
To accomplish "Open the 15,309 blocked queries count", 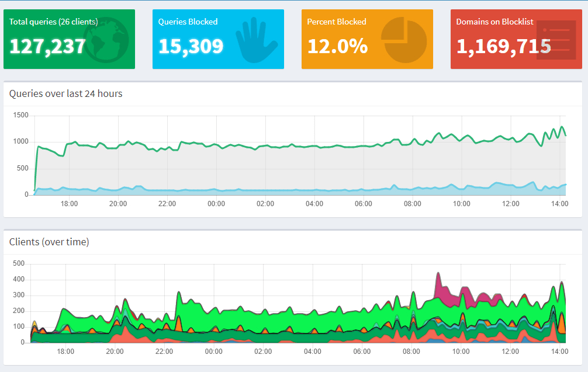I will point(191,46).
